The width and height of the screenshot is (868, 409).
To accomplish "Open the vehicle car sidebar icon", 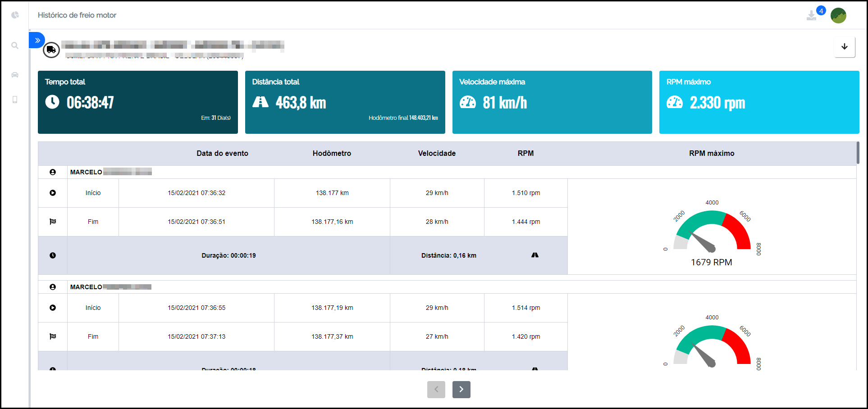I will (x=15, y=75).
